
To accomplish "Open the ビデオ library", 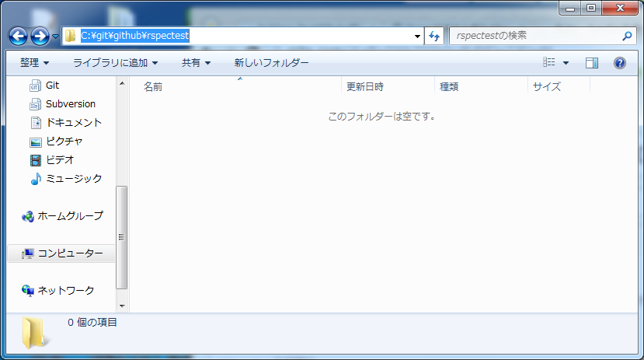I will (x=52, y=160).
